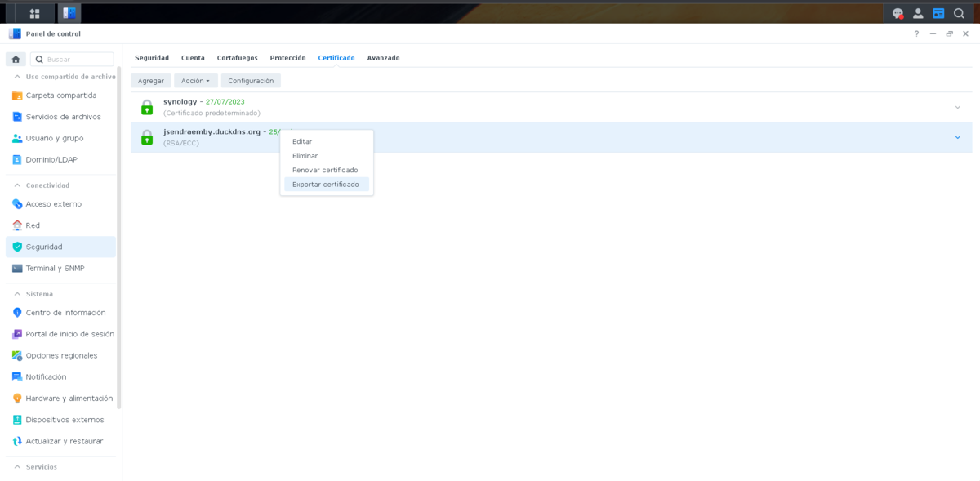Click the Opciones regionales icon
This screenshot has width=980, height=481.
(17, 355)
